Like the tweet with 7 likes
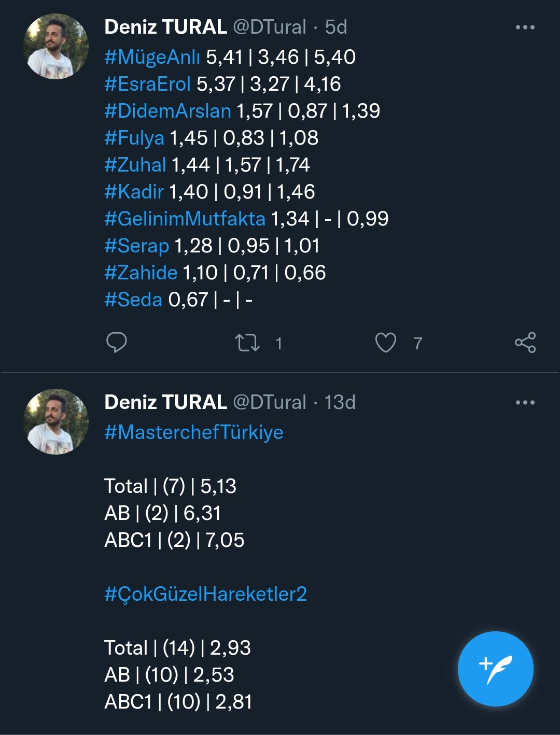This screenshot has width=560, height=735. click(x=385, y=343)
